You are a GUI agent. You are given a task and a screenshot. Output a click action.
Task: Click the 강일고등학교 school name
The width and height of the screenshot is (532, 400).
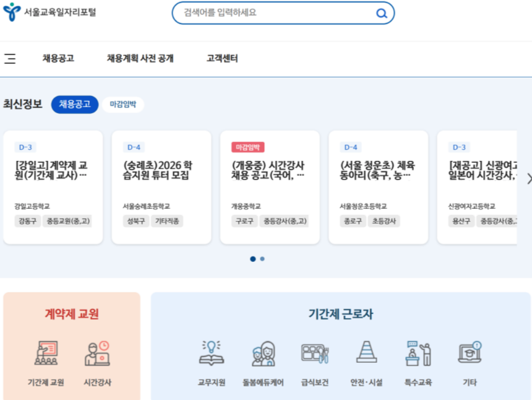click(32, 206)
